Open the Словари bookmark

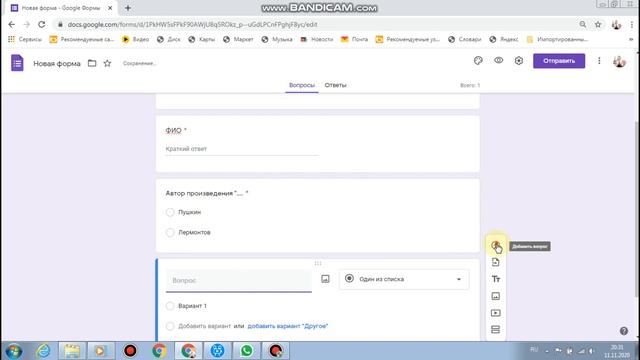[x=464, y=39]
